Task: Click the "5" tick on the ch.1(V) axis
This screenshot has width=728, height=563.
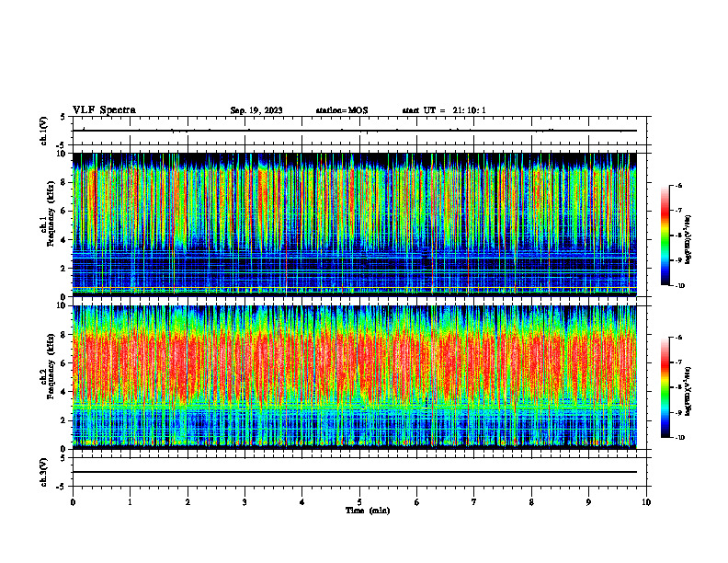Action: 63,117
